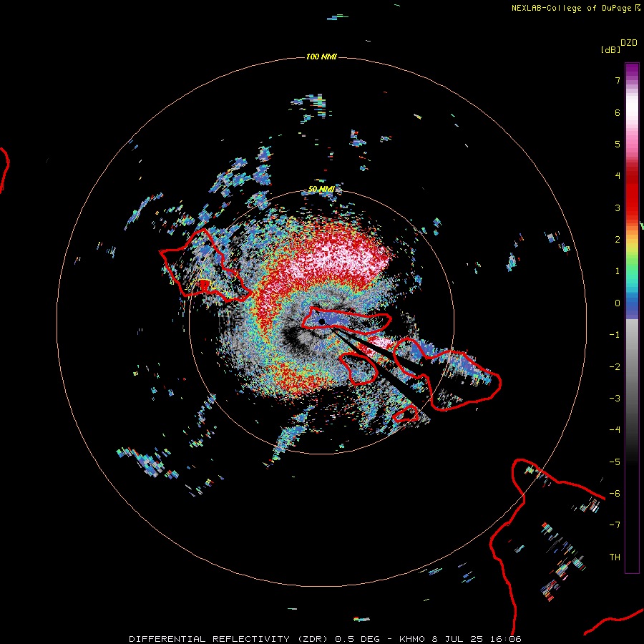Click the DIFFERENTIAL REFLECTIVITY (ZDR) title text

230,639
